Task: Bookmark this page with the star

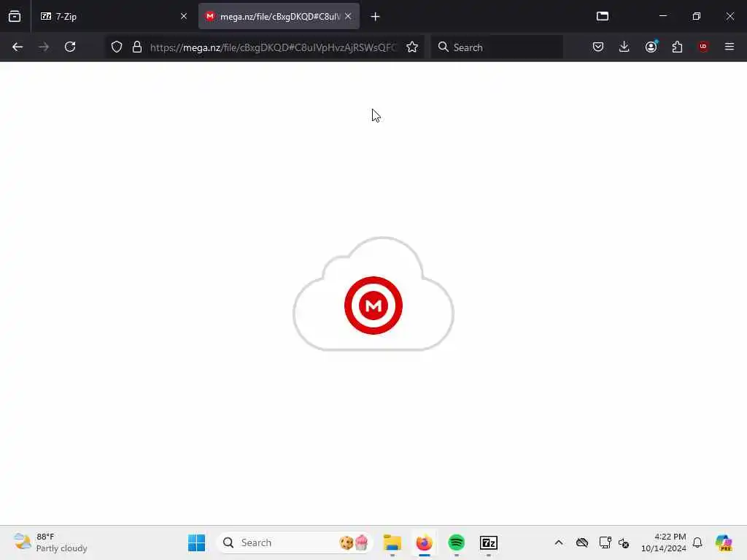Action: 412,47
